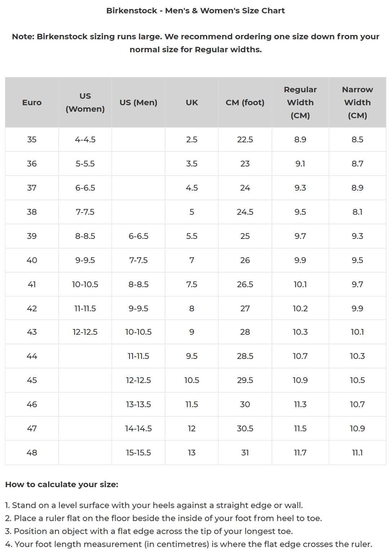
Task: Click the CM (foot) column header
Action: point(245,103)
